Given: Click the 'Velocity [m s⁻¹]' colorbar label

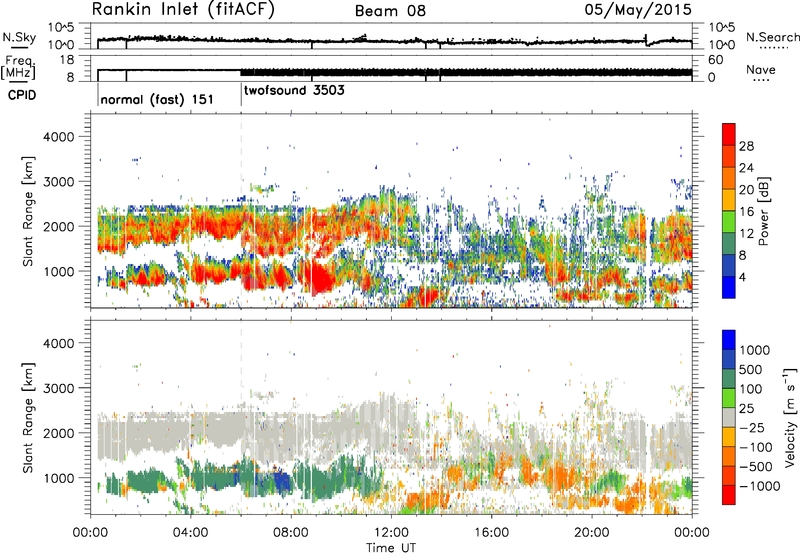Looking at the screenshot, I should click(790, 417).
